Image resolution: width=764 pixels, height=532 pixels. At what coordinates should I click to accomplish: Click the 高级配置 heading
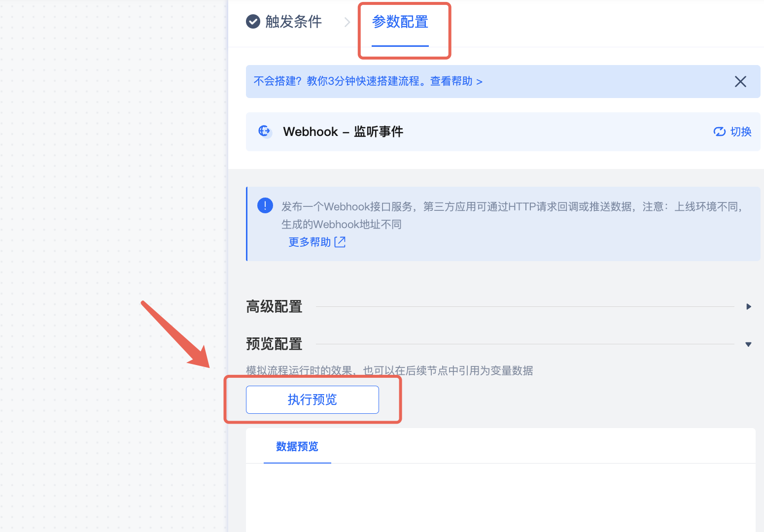pos(274,306)
